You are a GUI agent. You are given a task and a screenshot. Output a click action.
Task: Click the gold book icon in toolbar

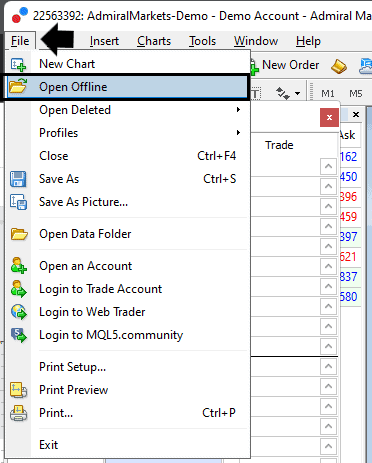pyautogui.click(x=339, y=66)
